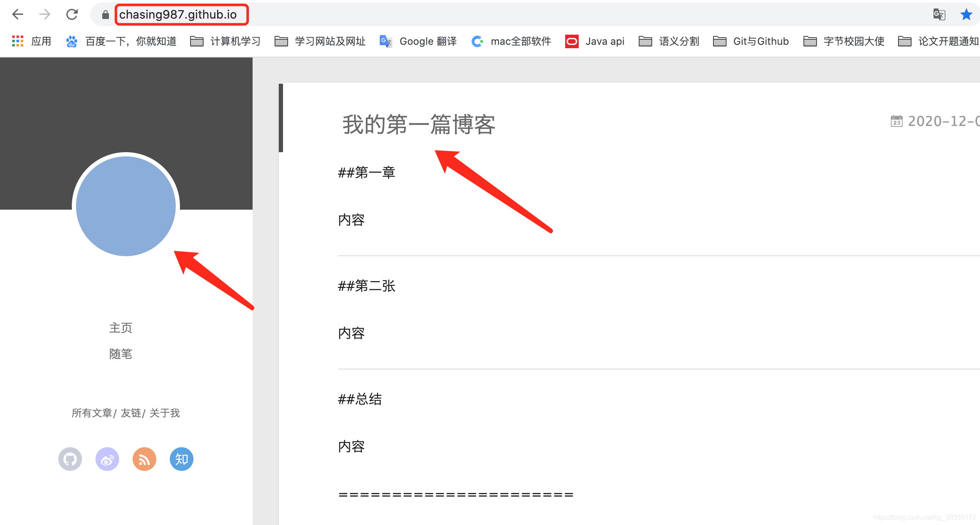Open the 字节校园大使 bookmark folder
Screen dimensions: 980x525
[x=844, y=41]
